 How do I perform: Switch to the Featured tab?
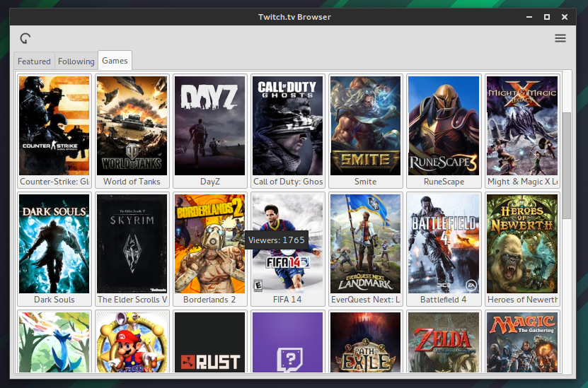[x=34, y=61]
